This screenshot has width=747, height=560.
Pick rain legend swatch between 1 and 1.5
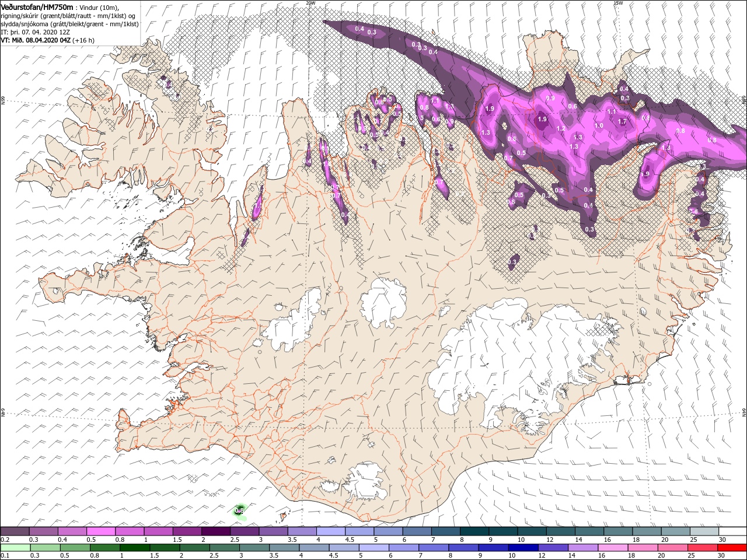coord(135,548)
